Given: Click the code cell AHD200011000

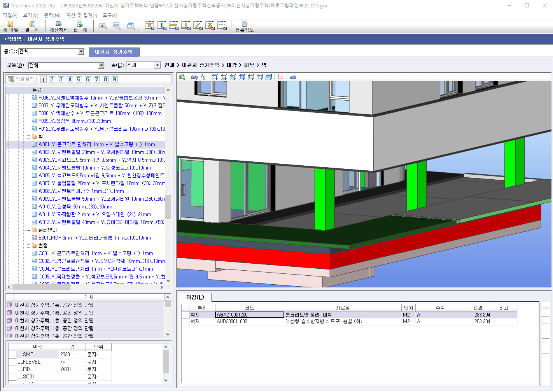Looking at the screenshot, I should pos(250,322).
